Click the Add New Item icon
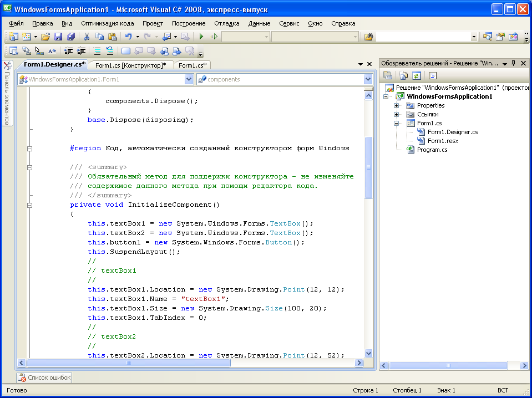The image size is (532, 398). pos(27,37)
